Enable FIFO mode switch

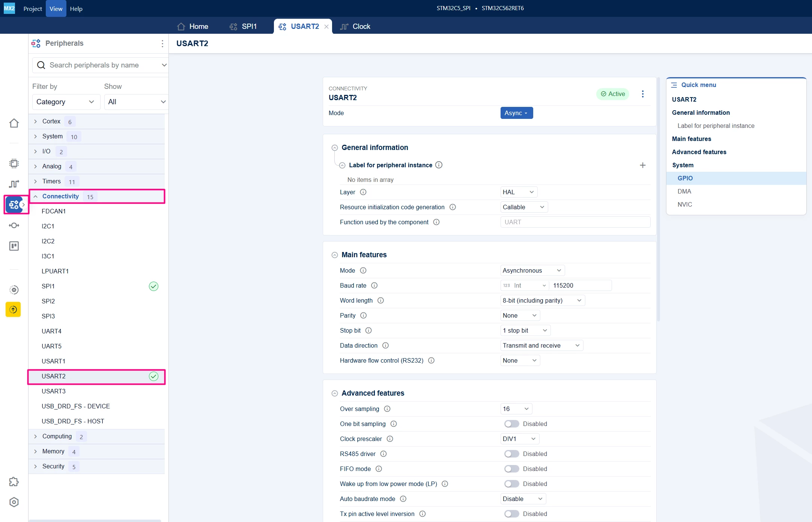tap(511, 469)
